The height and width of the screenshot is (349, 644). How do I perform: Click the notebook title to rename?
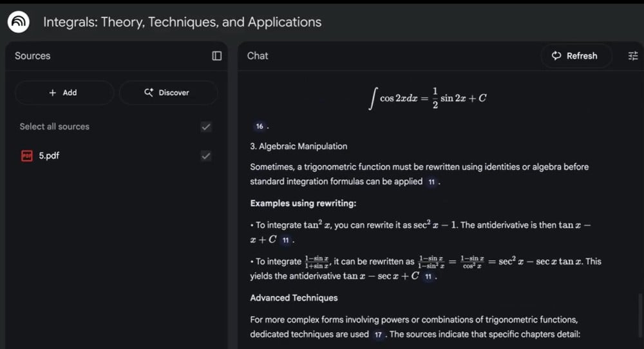[x=182, y=22]
